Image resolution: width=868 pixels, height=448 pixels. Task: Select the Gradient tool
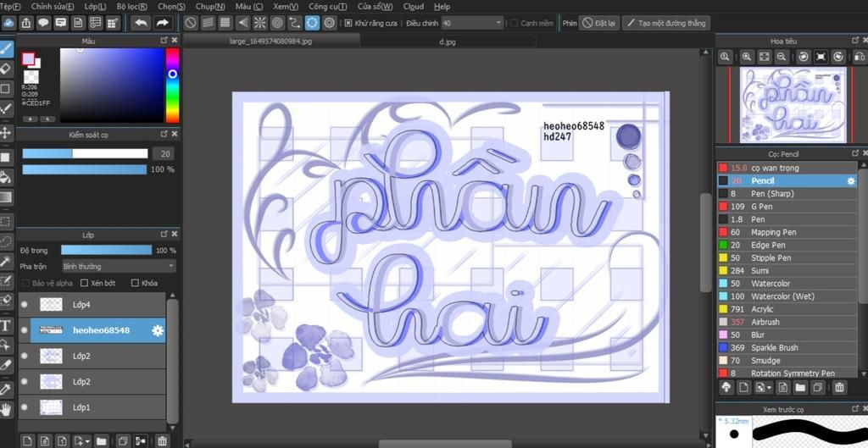pos(6,196)
